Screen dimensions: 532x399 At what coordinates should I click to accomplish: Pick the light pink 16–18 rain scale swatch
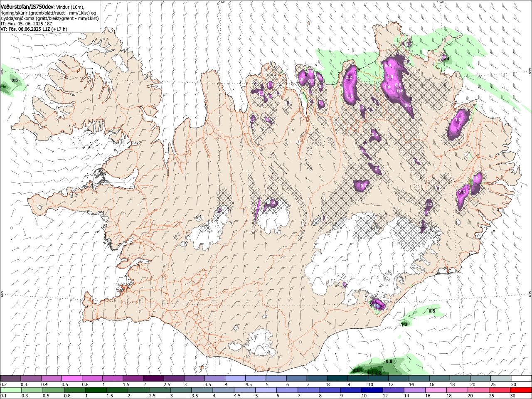[436, 390]
